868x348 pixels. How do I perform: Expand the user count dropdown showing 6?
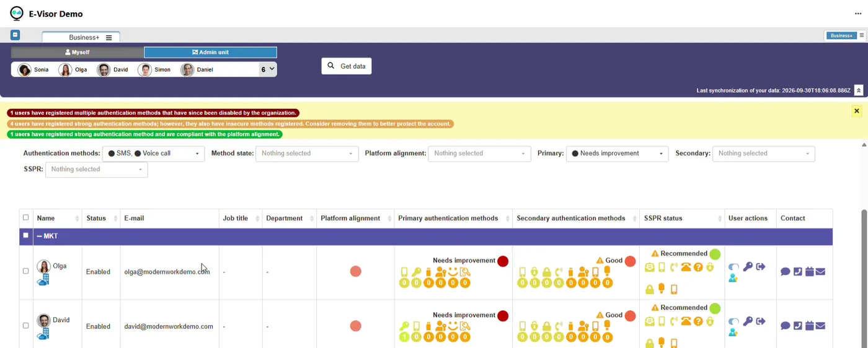point(268,69)
